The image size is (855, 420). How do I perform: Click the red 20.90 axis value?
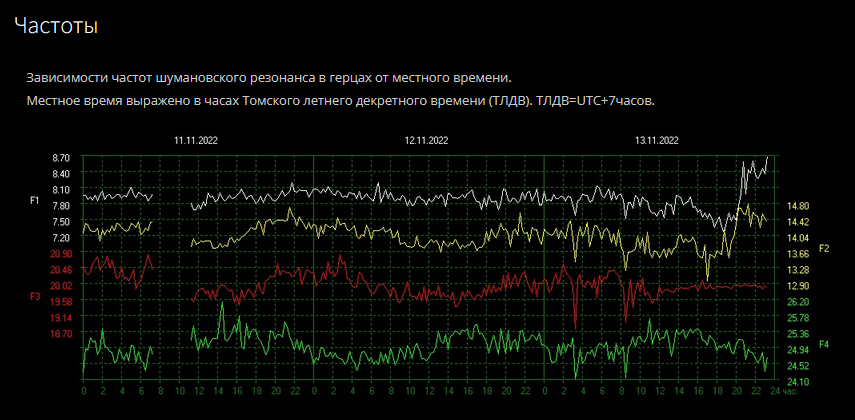click(x=60, y=254)
